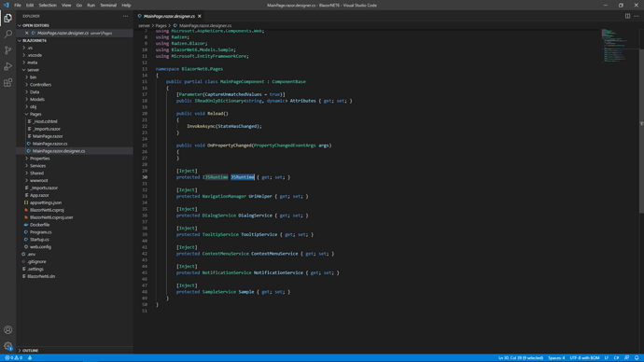Open BlazorNet6.csproj file
Viewport: 644px width, 362px height.
point(47,210)
